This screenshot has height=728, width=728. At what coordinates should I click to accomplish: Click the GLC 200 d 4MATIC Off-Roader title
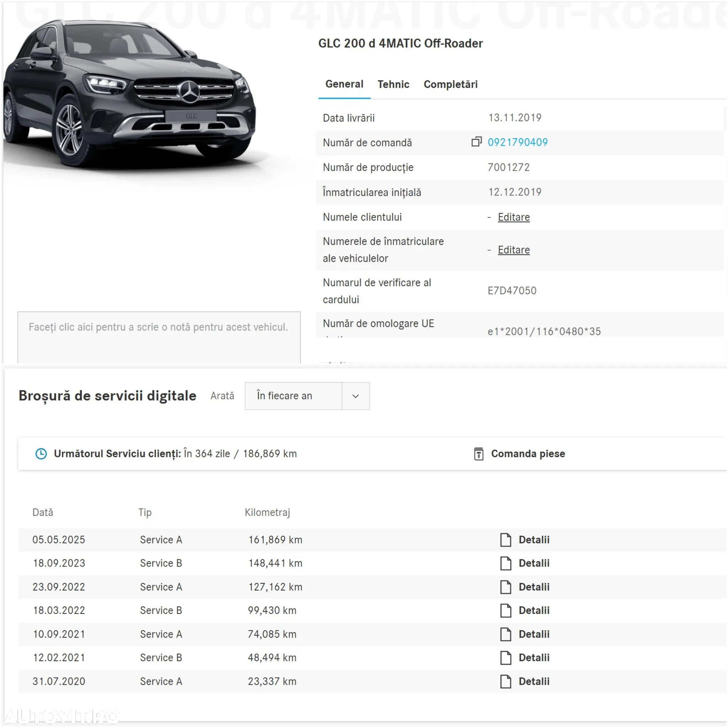pos(400,43)
